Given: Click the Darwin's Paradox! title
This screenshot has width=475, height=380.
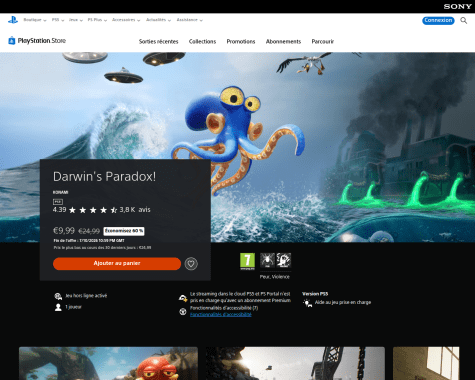Looking at the screenshot, I should (x=104, y=177).
